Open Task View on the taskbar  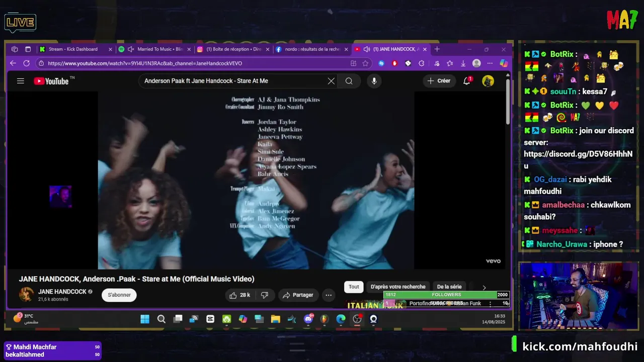point(178,319)
